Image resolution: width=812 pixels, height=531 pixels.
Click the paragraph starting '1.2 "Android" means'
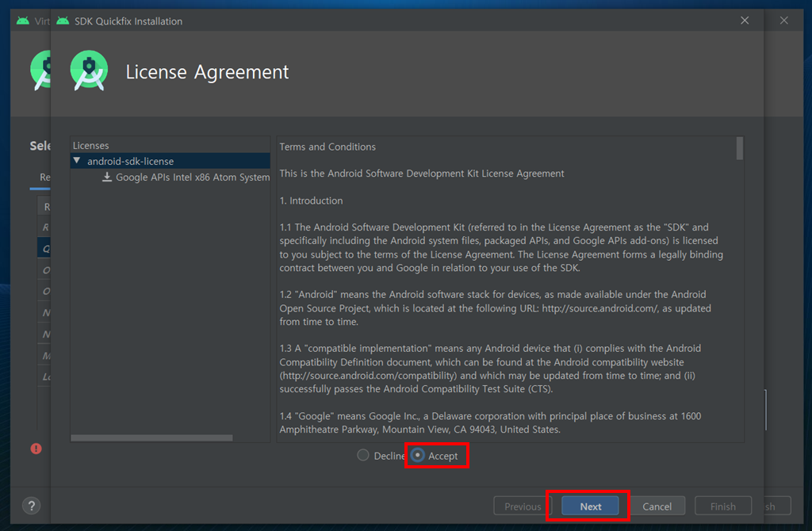[x=496, y=308]
